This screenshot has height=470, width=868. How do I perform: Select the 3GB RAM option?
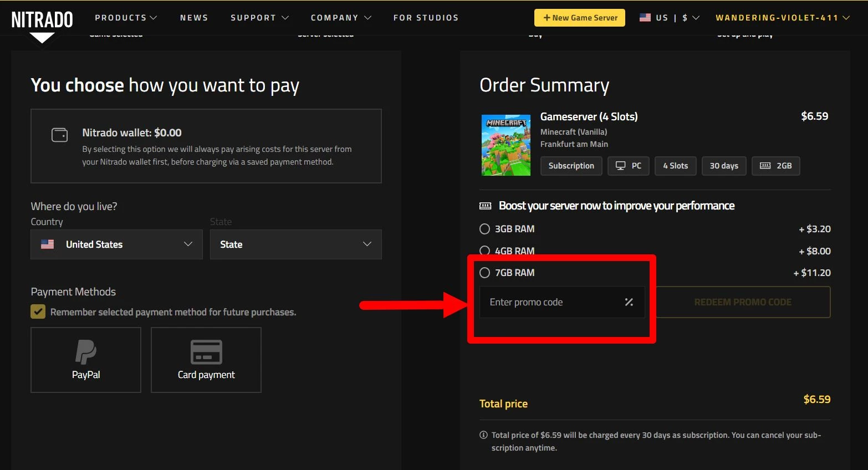485,229
